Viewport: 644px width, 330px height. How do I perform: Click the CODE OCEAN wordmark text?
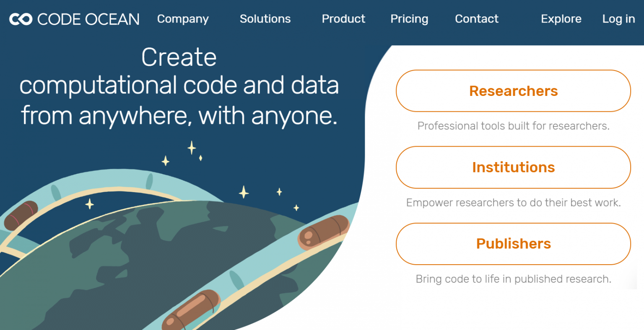[88, 19]
